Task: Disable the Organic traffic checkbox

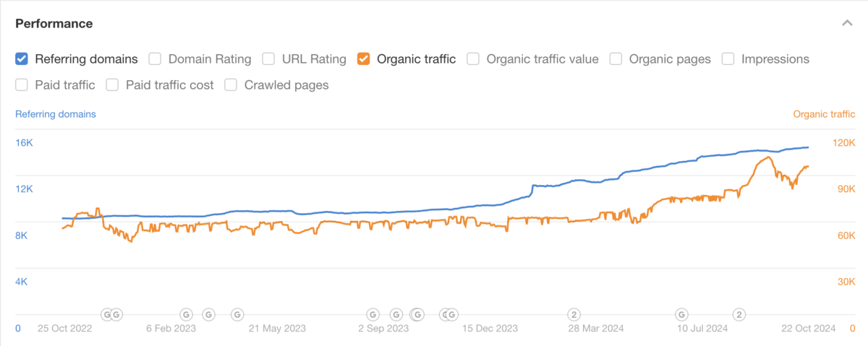Action: point(364,59)
